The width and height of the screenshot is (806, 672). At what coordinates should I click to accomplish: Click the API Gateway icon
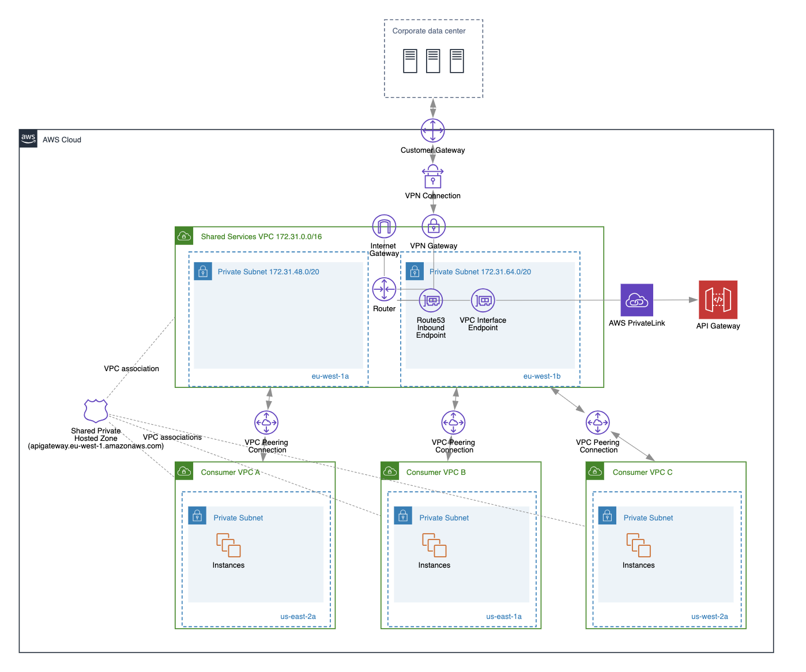point(718,300)
